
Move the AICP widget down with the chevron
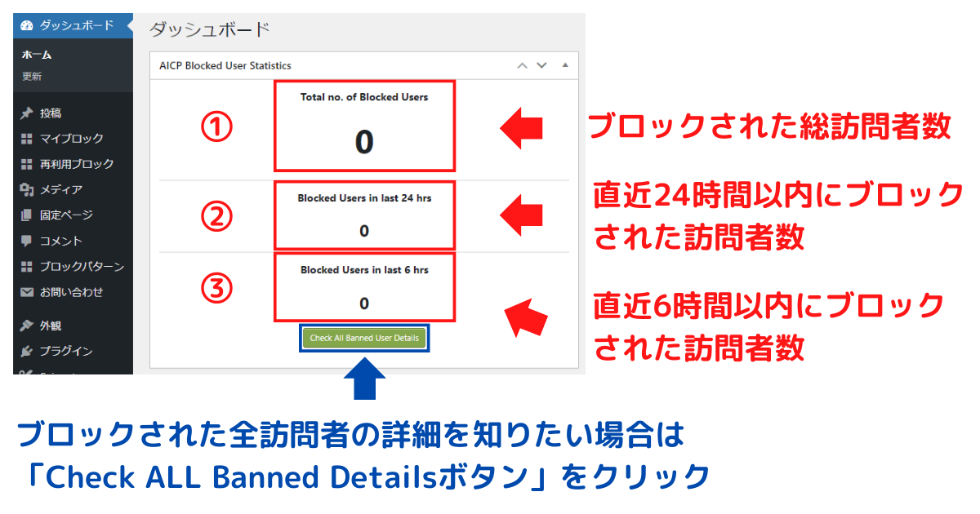click(x=541, y=65)
